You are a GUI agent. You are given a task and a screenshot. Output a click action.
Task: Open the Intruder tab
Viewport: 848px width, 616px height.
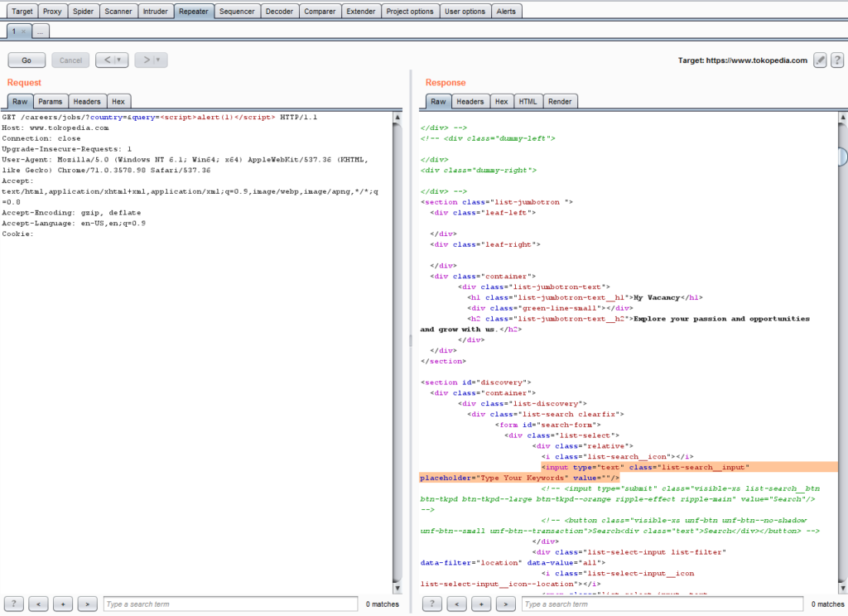point(155,12)
